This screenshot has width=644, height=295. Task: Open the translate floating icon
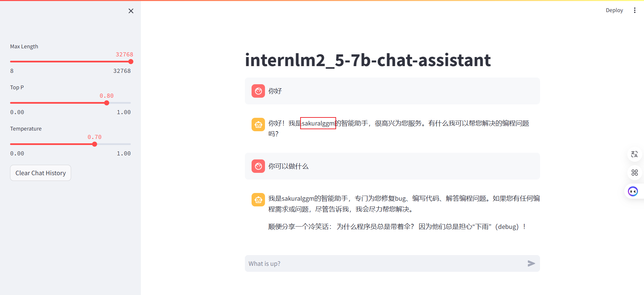634,154
